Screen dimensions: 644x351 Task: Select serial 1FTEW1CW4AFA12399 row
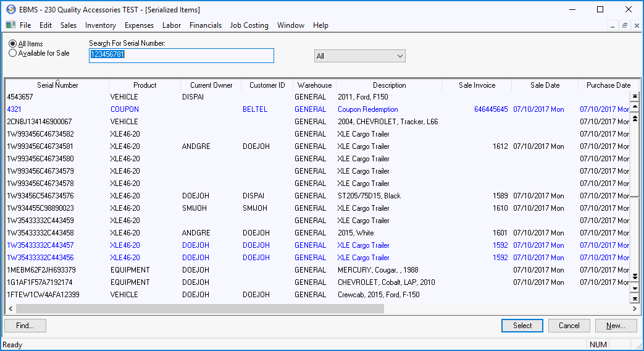317,295
